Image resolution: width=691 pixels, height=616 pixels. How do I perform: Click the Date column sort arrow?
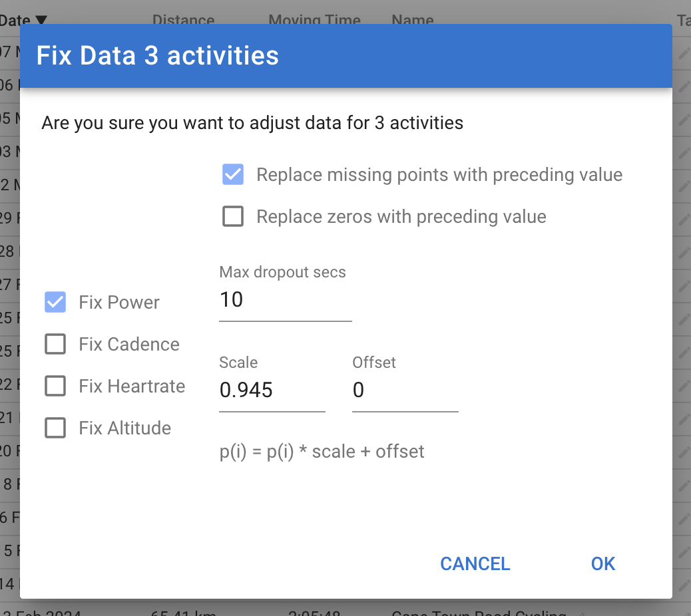[x=41, y=21]
